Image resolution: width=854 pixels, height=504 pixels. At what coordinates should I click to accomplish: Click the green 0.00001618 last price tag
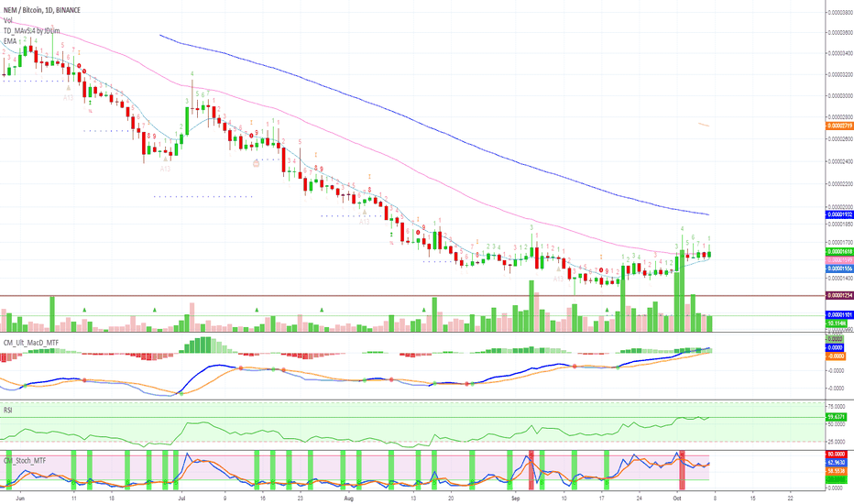click(x=839, y=252)
